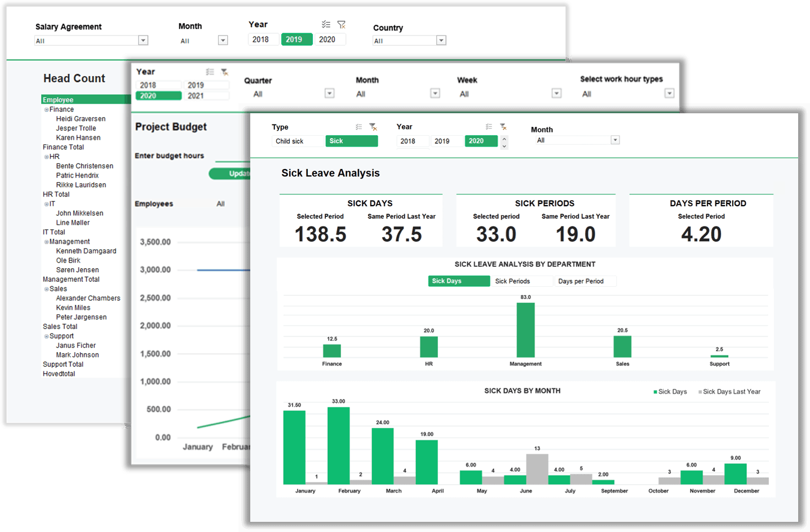Click Sick Days selected period value 138.5
Image resolution: width=810 pixels, height=532 pixels.
[321, 234]
